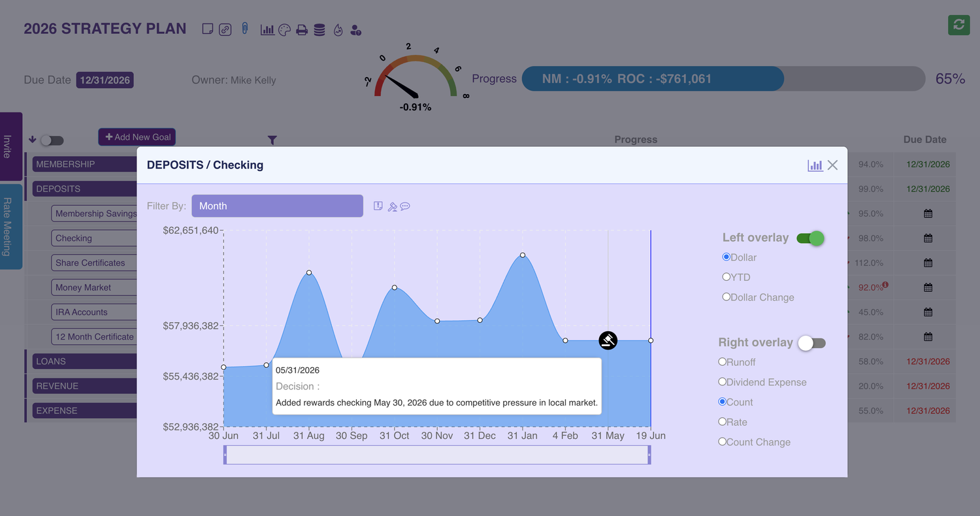Click the user help icon in the header
Image resolution: width=980 pixels, height=516 pixels.
click(x=356, y=30)
